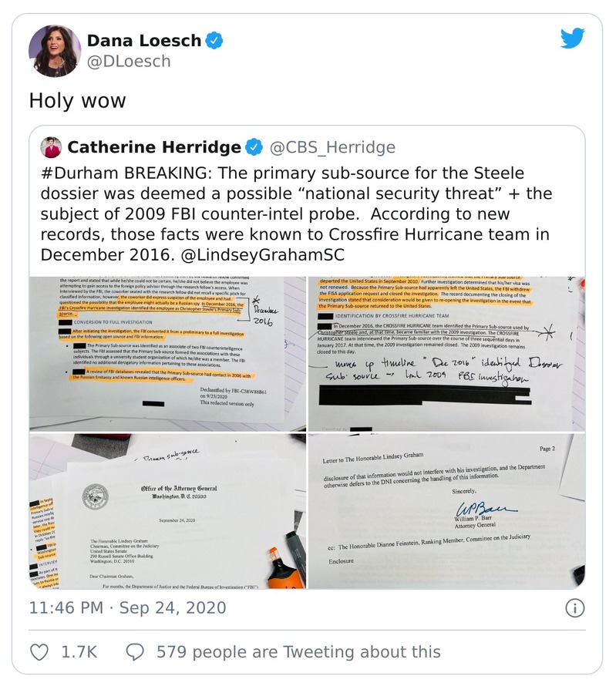This screenshot has height=693, width=616.
Task: Click the Catherine Herridge name link
Action: coord(154,147)
